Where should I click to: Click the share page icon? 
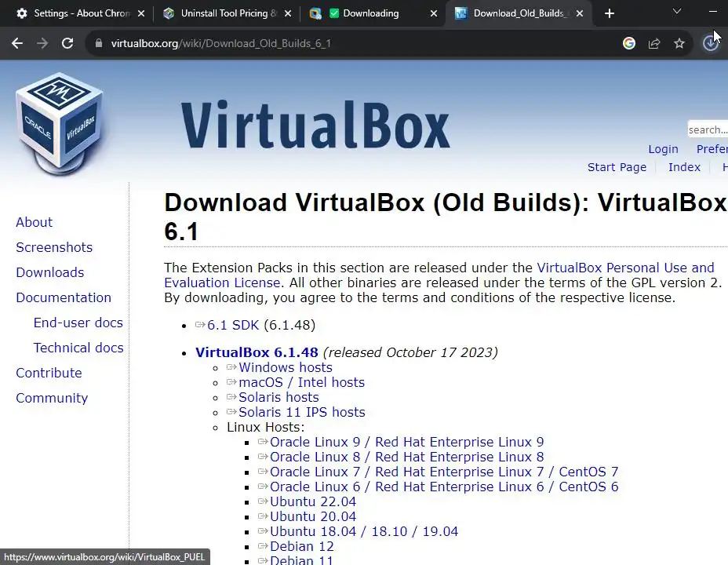coord(654,43)
